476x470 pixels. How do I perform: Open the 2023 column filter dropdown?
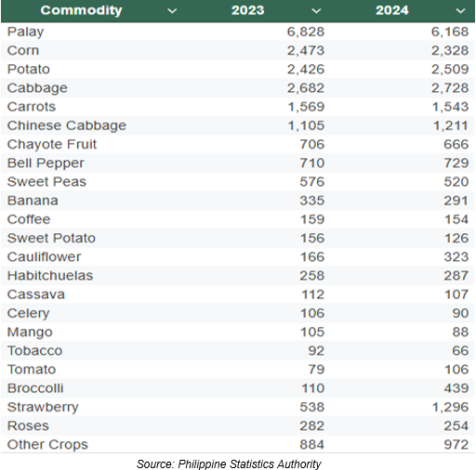pos(316,11)
